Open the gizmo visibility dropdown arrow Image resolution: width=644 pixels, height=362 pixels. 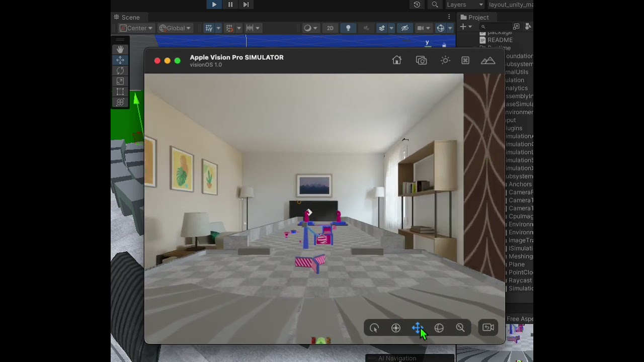(449, 28)
